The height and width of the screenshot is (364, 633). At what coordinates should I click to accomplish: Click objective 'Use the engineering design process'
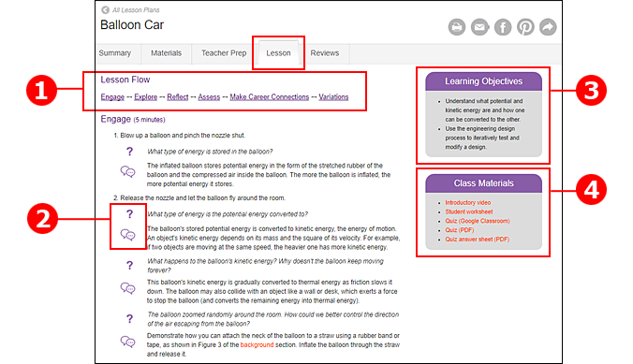[482, 138]
